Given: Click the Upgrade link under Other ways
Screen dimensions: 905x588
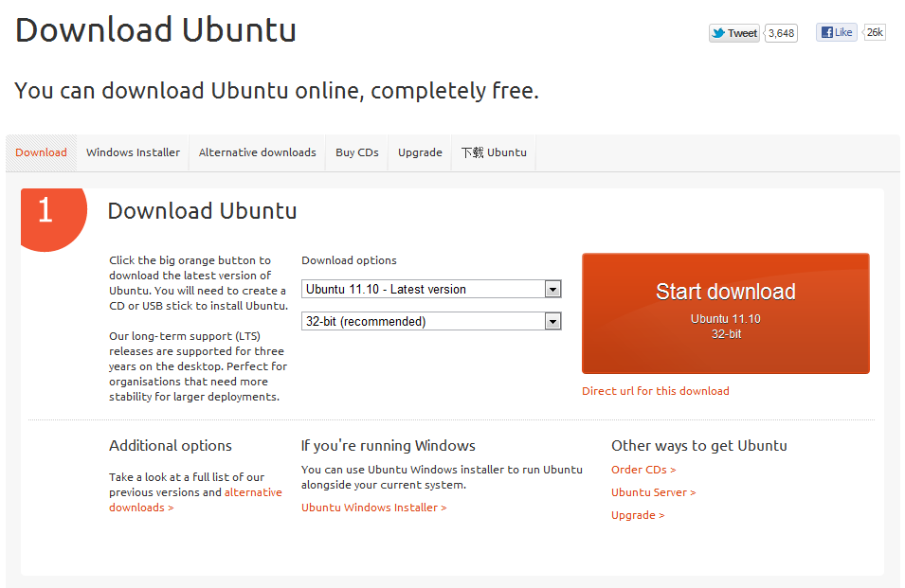Looking at the screenshot, I should point(638,515).
